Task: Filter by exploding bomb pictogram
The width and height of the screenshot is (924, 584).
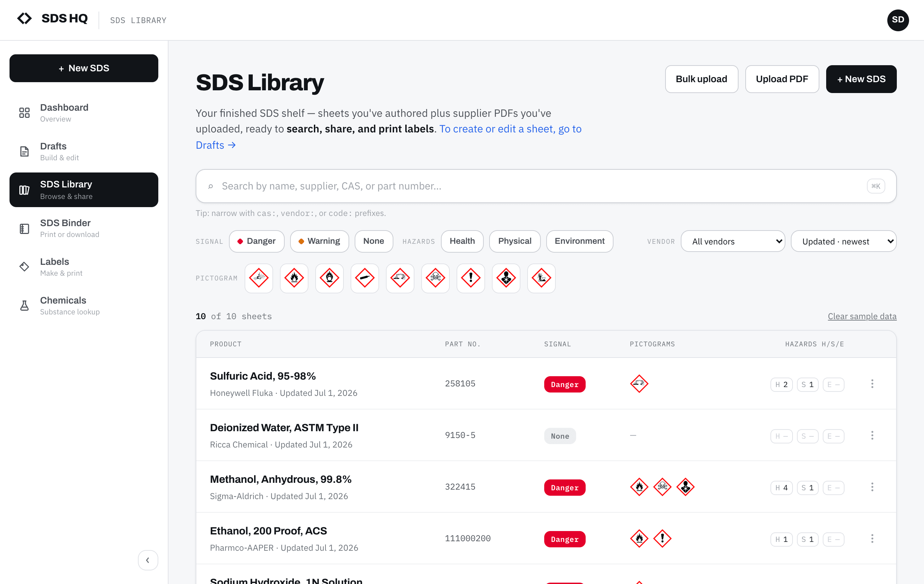Action: pos(259,278)
